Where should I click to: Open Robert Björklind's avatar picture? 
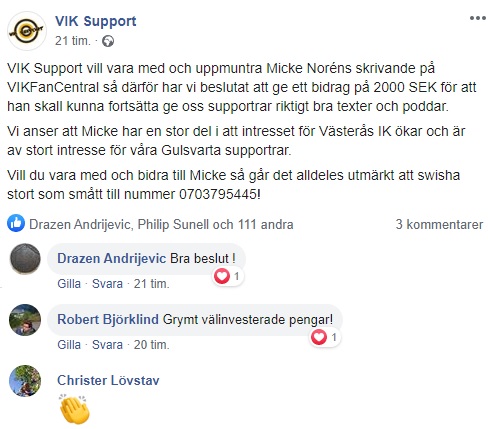[x=25, y=320]
